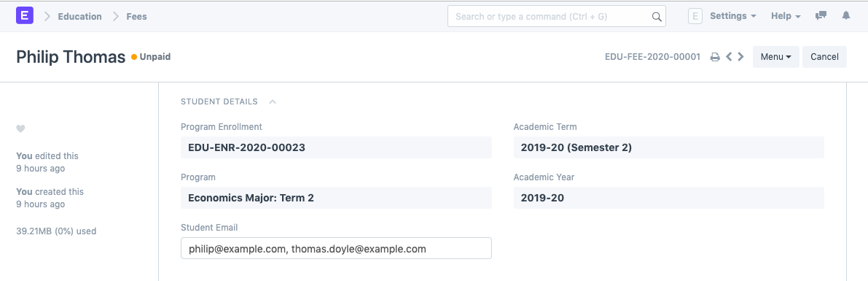Click the search magnifier icon
This screenshot has height=281, width=868.
(x=657, y=17)
